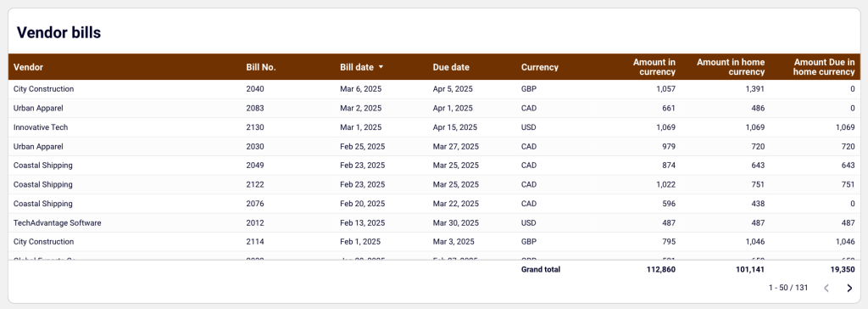The width and height of the screenshot is (868, 309).
Task: Select Coastal Shipping in bill 2049 row
Action: coord(43,166)
